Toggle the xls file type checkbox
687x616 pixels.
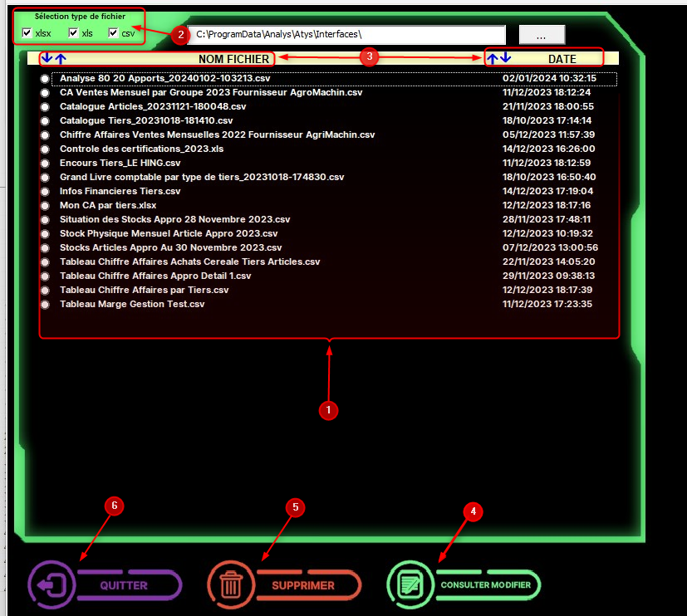pyautogui.click(x=72, y=33)
